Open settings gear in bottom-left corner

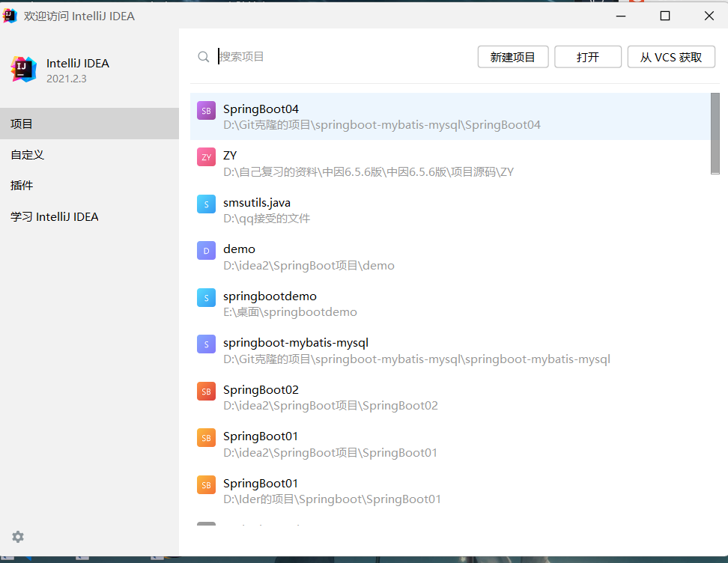coord(18,537)
